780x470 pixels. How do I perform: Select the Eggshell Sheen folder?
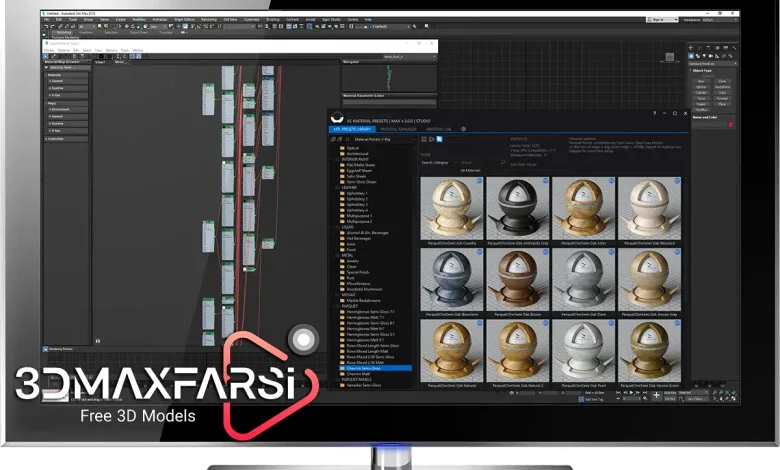click(x=359, y=171)
